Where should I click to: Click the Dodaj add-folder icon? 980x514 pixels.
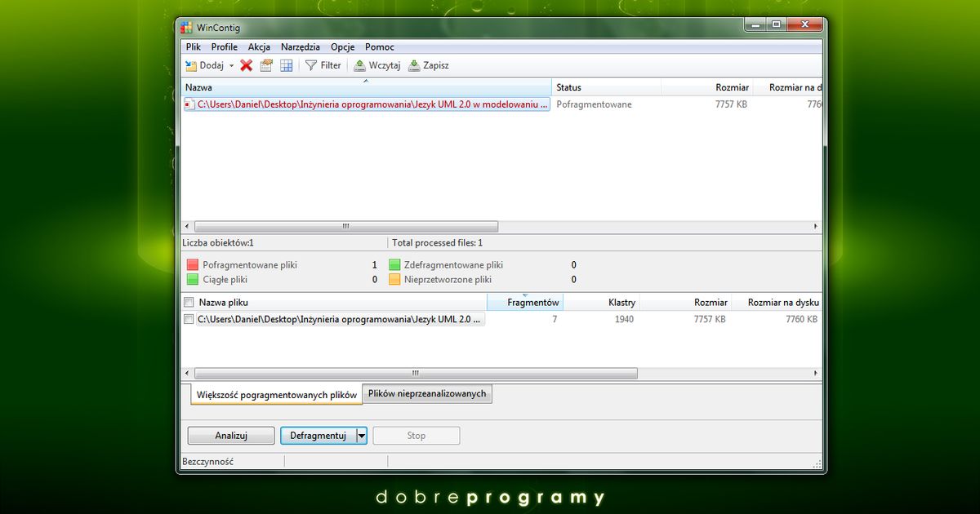pos(191,65)
